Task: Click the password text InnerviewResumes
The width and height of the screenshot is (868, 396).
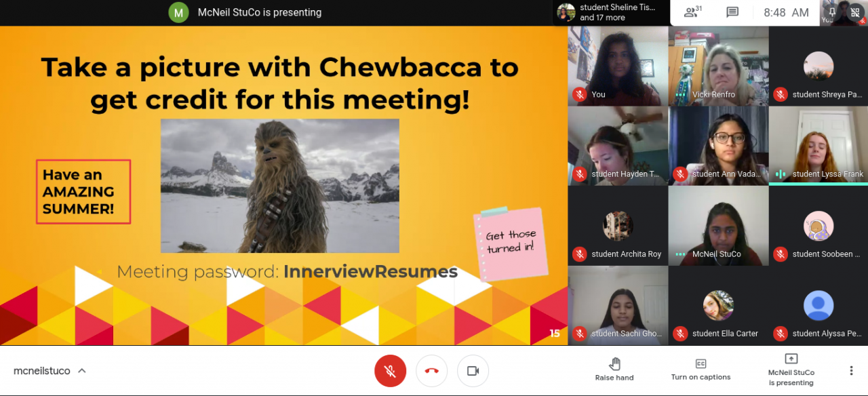Action: pyautogui.click(x=370, y=272)
